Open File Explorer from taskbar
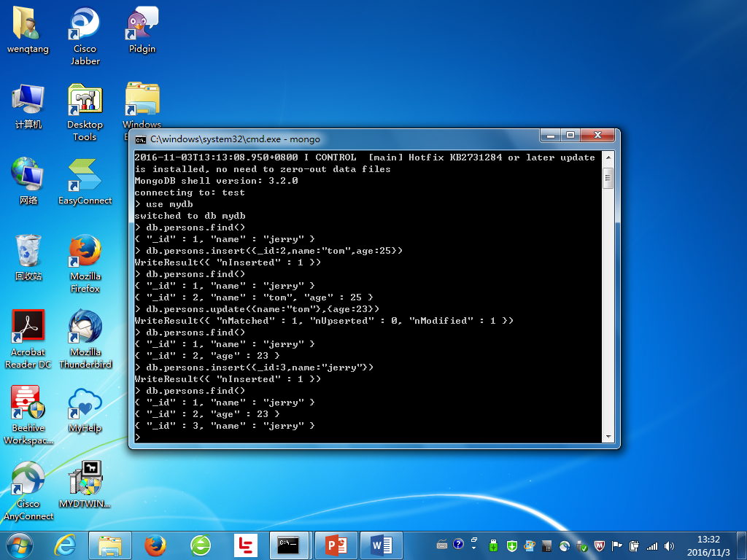Image resolution: width=747 pixels, height=560 pixels. [110, 545]
